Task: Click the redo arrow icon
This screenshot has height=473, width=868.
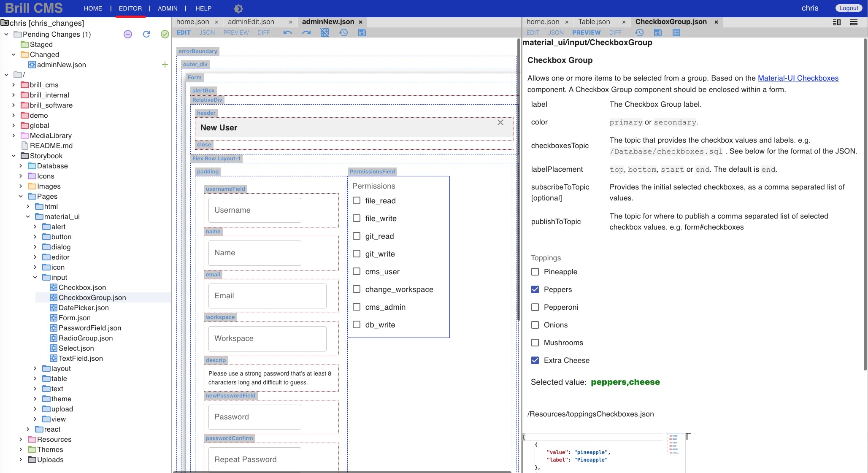Action: pyautogui.click(x=306, y=32)
